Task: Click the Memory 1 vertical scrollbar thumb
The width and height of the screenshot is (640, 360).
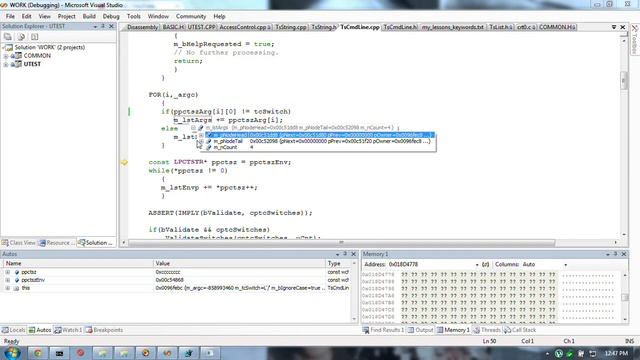Action: 624,297
